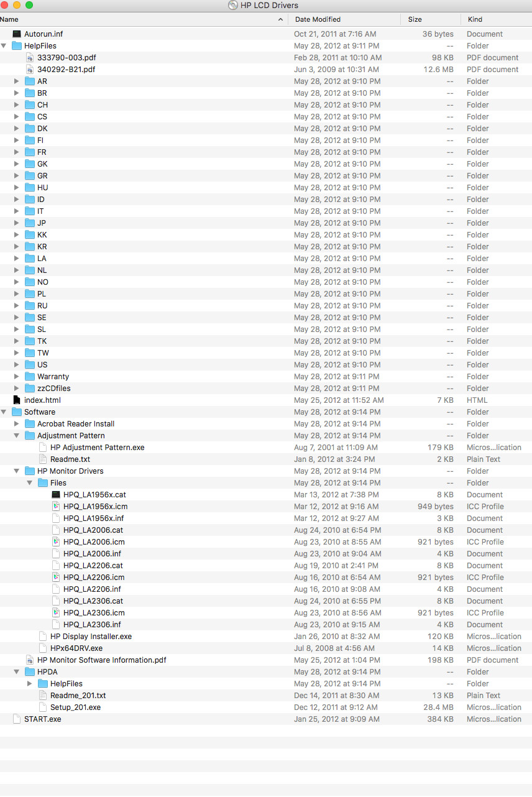The image size is (532, 797).
Task: Click the Autorun.inf black document icon
Action: [17, 34]
